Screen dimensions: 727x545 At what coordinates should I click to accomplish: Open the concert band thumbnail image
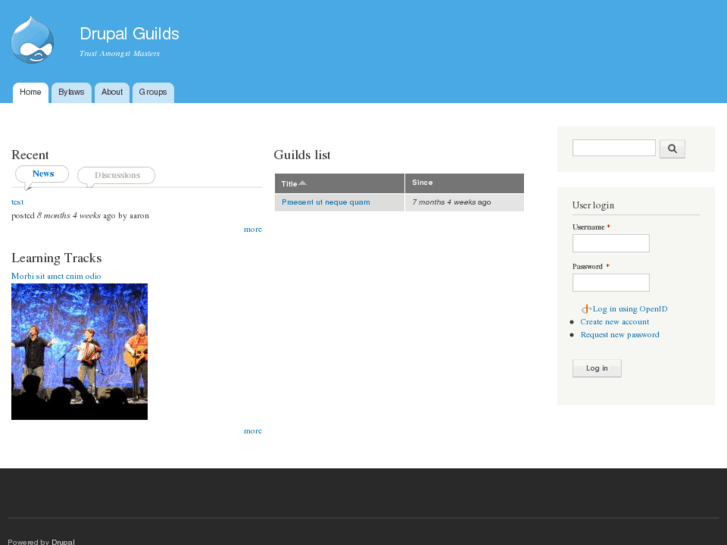coord(79,352)
